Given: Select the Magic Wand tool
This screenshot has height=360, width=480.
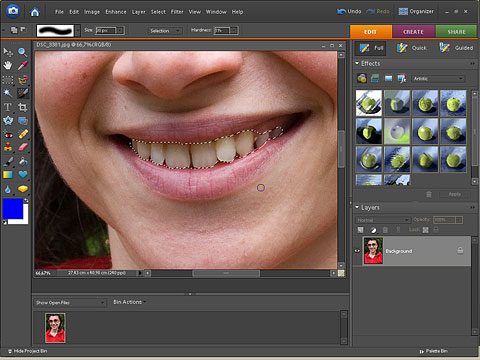Looking at the screenshot, I should pos(8,93).
